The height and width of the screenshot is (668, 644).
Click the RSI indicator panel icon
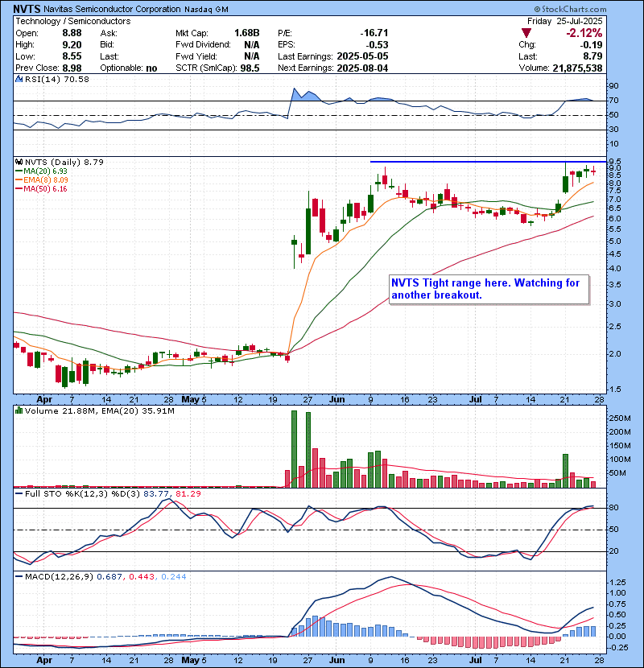point(19,79)
